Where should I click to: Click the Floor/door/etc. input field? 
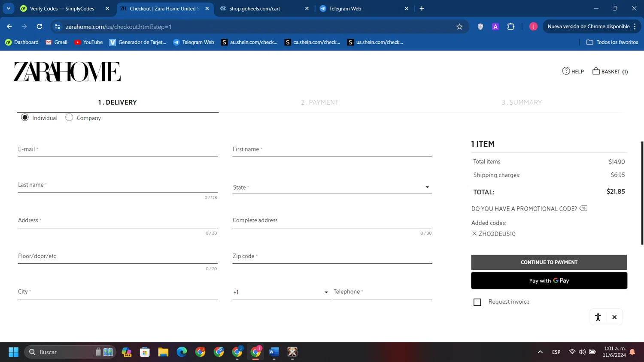click(x=118, y=256)
